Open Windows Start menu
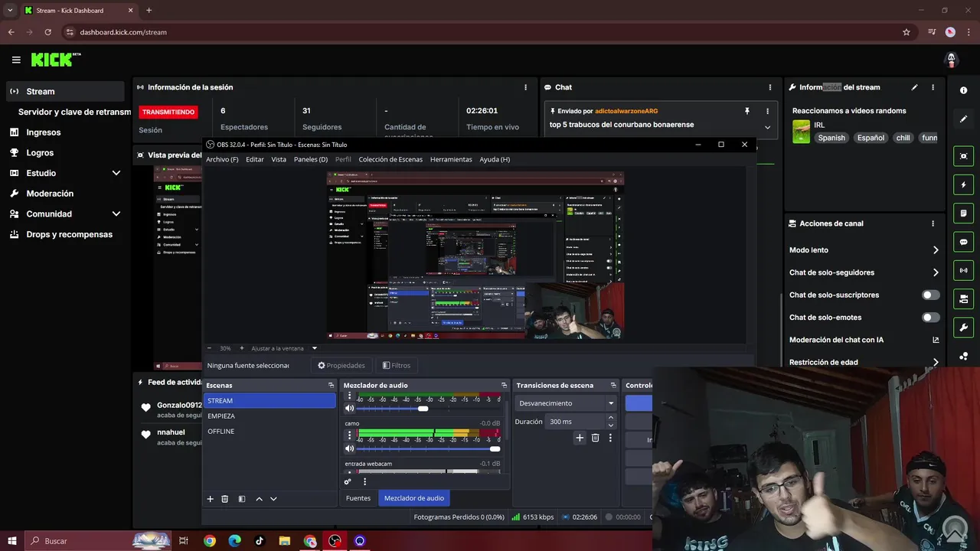The height and width of the screenshot is (551, 980). pyautogui.click(x=12, y=541)
